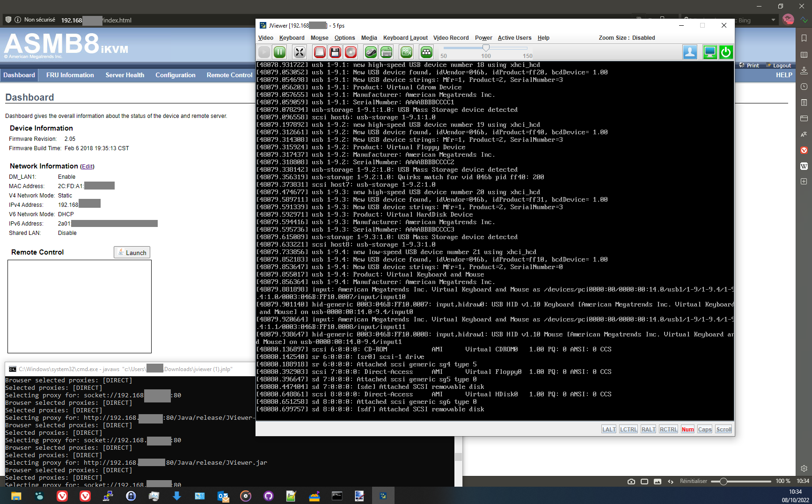Image resolution: width=812 pixels, height=504 pixels.
Task: Open the Keyboard menu in JViewer
Action: click(x=292, y=38)
